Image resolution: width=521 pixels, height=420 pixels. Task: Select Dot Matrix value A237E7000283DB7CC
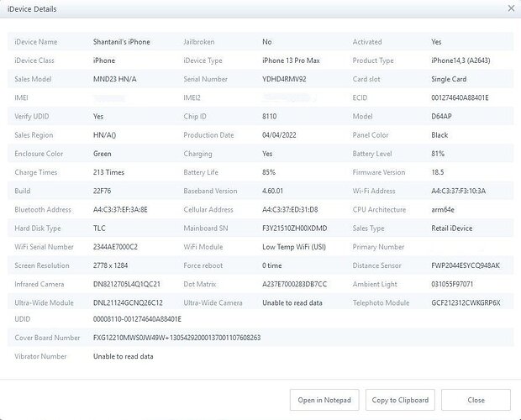point(294,284)
